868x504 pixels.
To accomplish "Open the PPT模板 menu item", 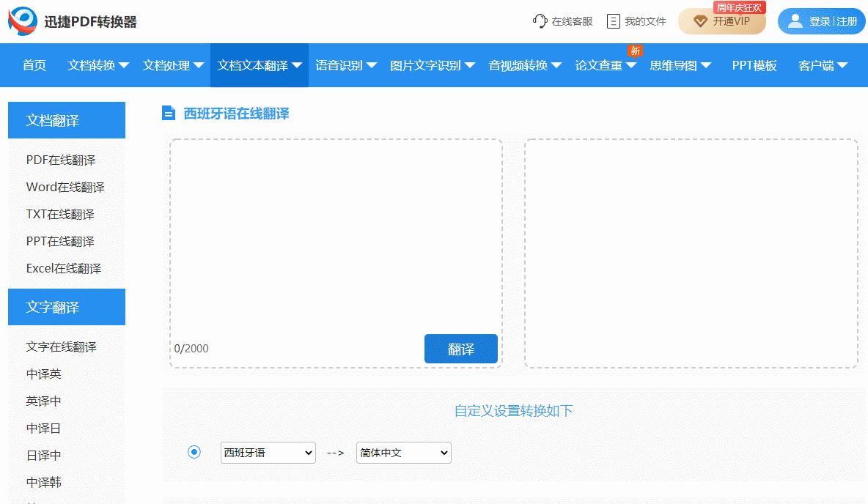I will 754,65.
